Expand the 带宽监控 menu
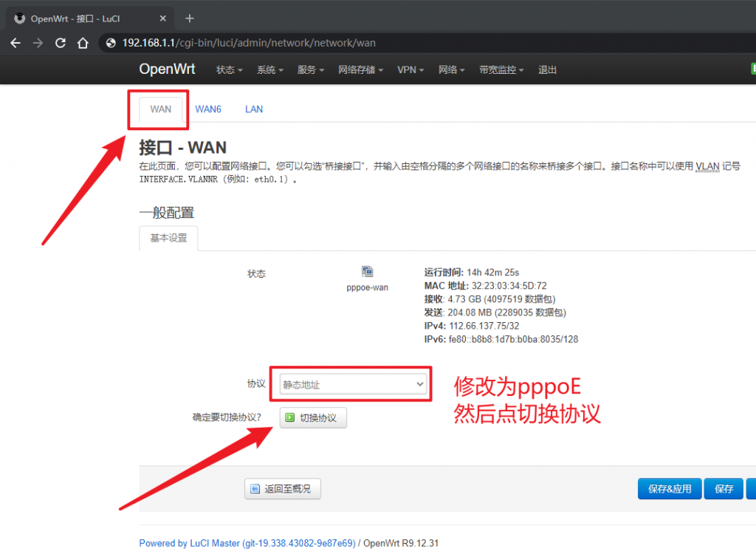 pyautogui.click(x=501, y=70)
